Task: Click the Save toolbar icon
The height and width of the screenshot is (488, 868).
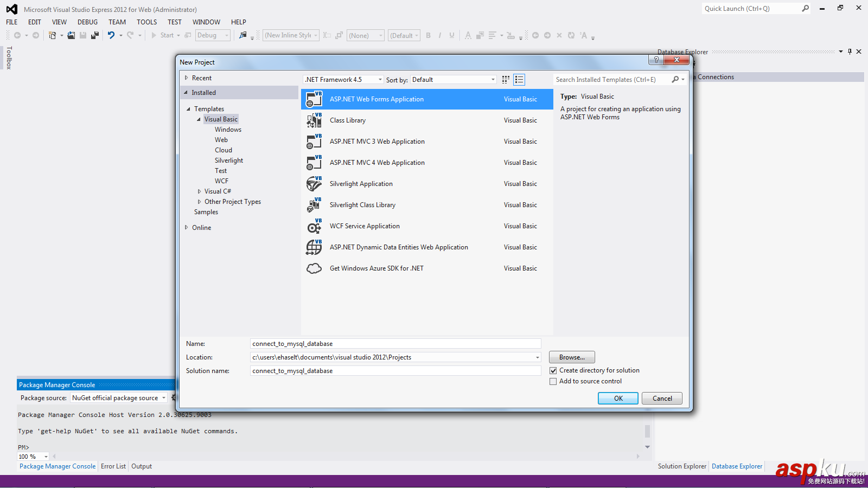Action: click(83, 35)
